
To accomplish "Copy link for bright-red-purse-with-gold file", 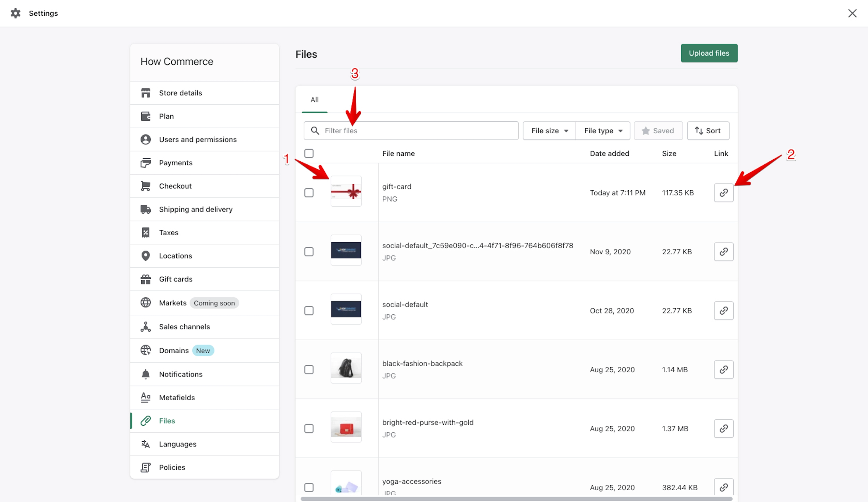I will [x=724, y=429].
